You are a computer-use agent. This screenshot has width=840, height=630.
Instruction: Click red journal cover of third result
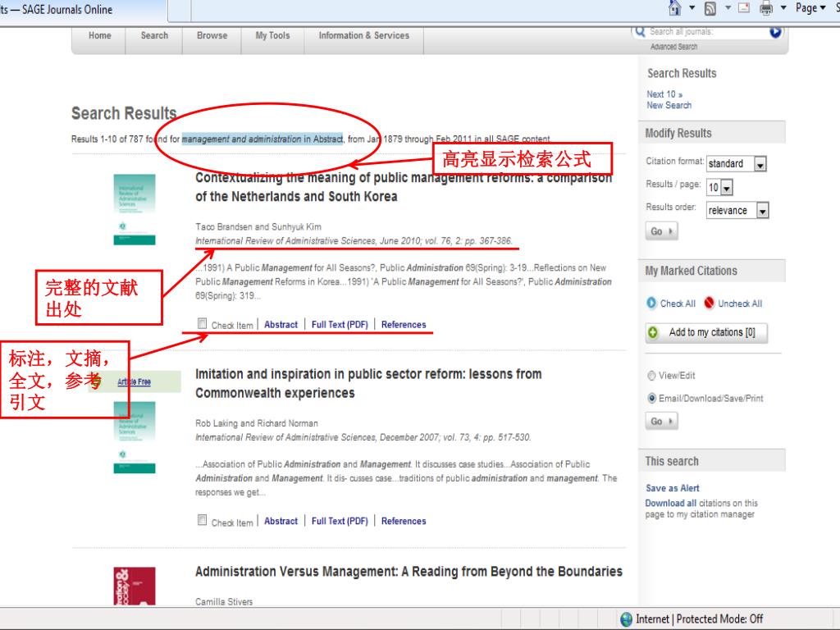coord(135,586)
